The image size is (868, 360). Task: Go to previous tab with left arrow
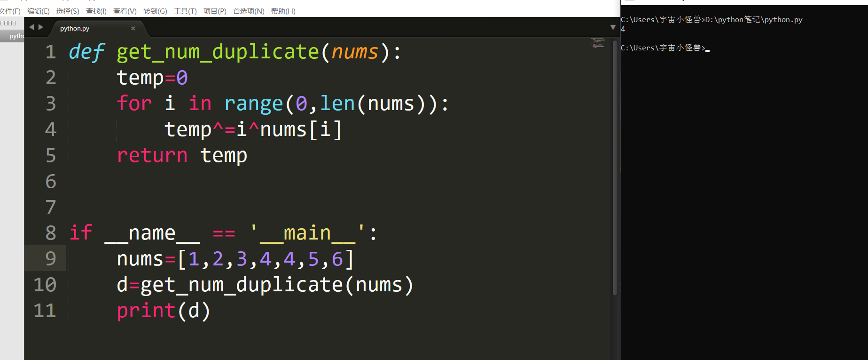pos(31,27)
